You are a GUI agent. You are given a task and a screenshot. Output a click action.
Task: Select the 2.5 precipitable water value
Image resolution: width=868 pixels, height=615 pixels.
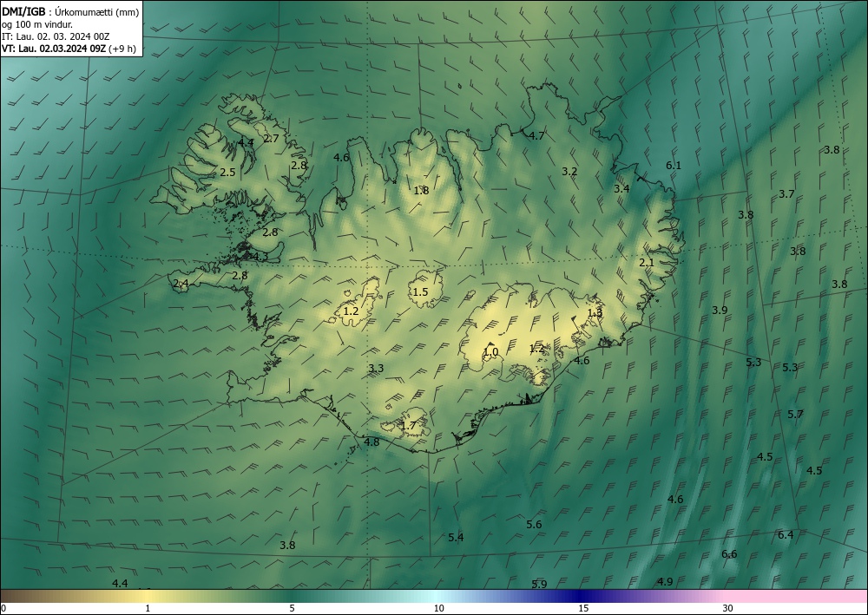[227, 173]
